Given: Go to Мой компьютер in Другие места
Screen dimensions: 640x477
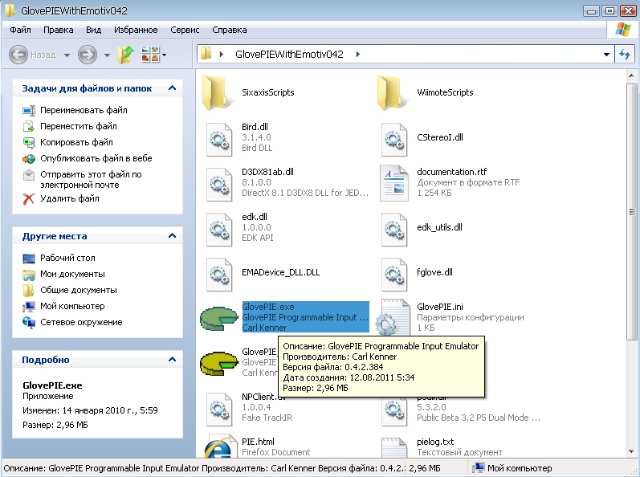Looking at the screenshot, I should [72, 306].
